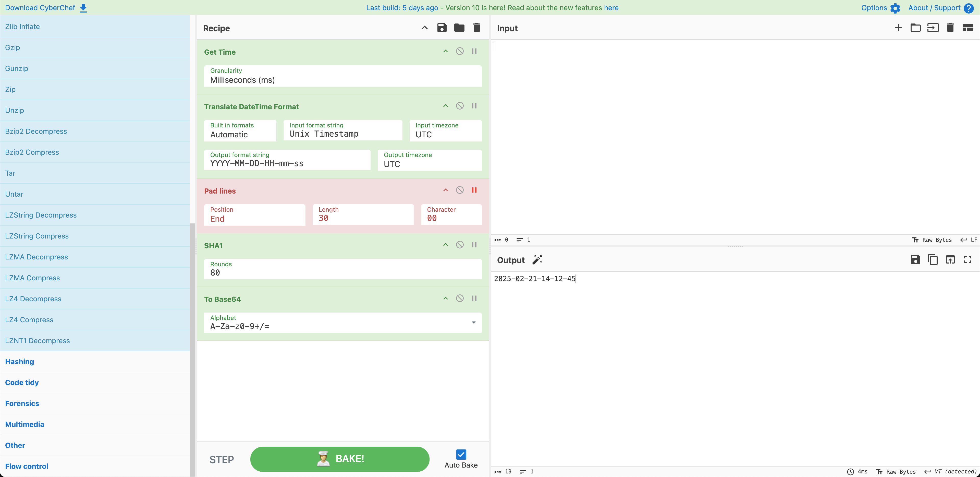The height and width of the screenshot is (477, 980).
Task: Reset the pane layout
Action: [968, 28]
